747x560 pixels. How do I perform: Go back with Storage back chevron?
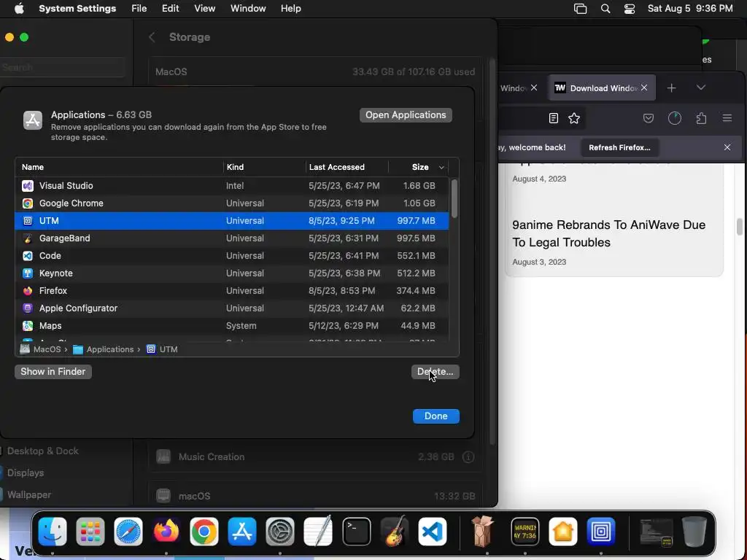pyautogui.click(x=152, y=37)
